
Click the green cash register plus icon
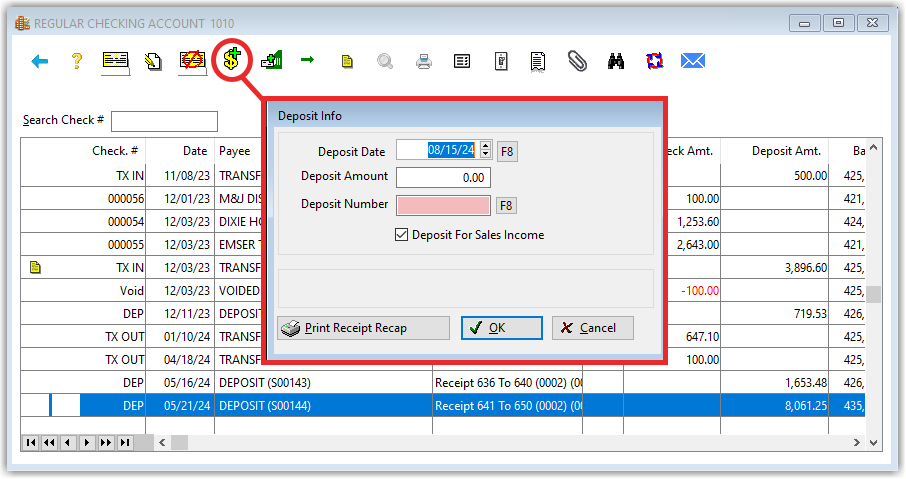pyautogui.click(x=271, y=60)
